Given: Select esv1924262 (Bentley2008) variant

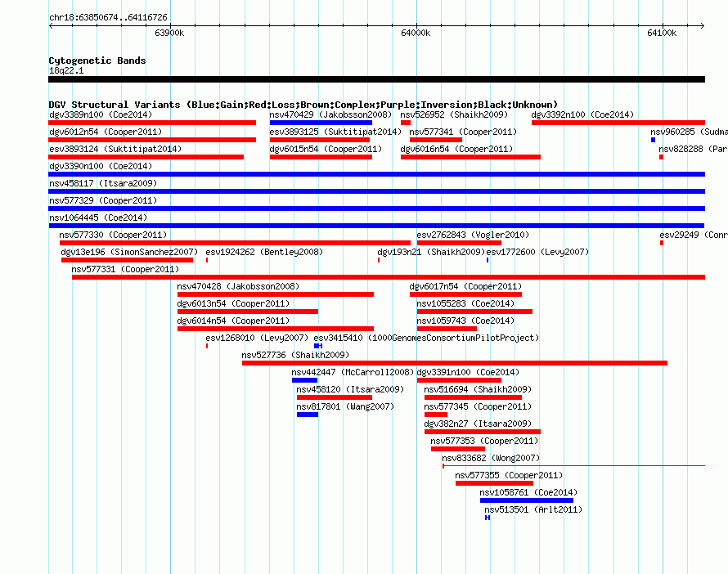Looking at the screenshot, I should (x=207, y=260).
